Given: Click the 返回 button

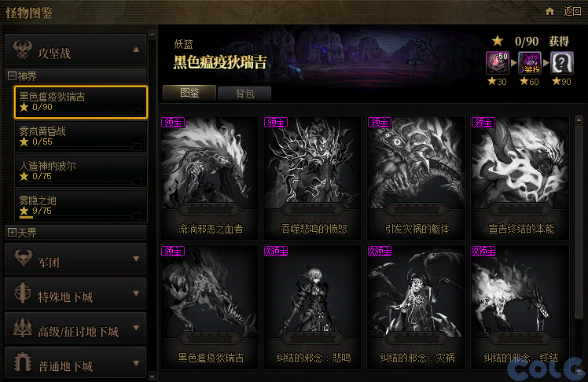Looking at the screenshot, I should pyautogui.click(x=571, y=11).
